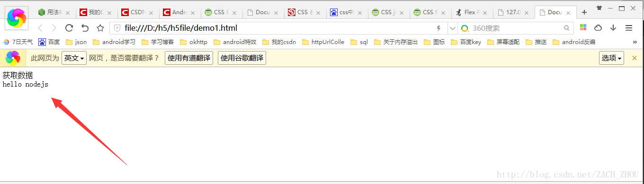The height and width of the screenshot is (184, 644).
Task: Switch to the css中 tab
Action: click(347, 12)
